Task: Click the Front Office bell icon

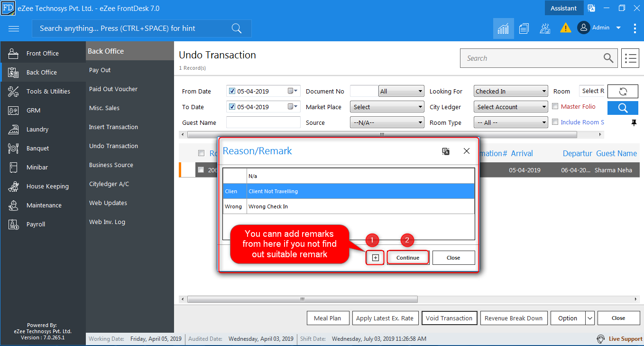Action: (13, 53)
